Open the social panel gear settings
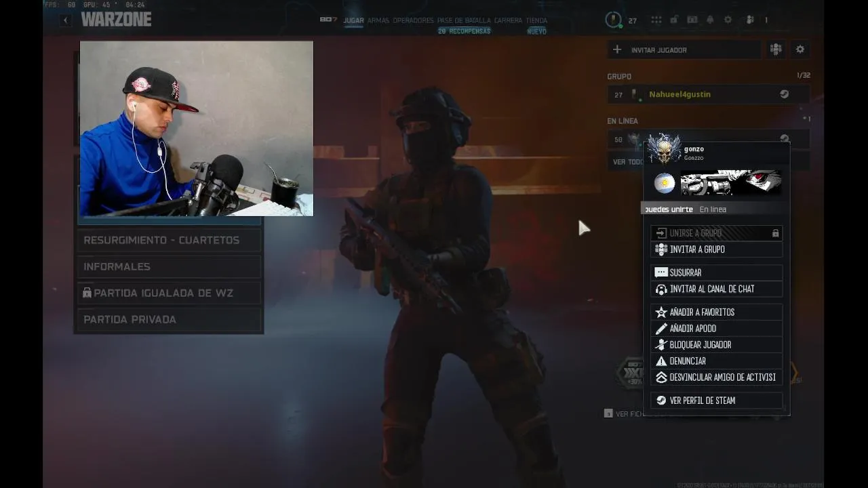The height and width of the screenshot is (488, 868). tap(800, 49)
